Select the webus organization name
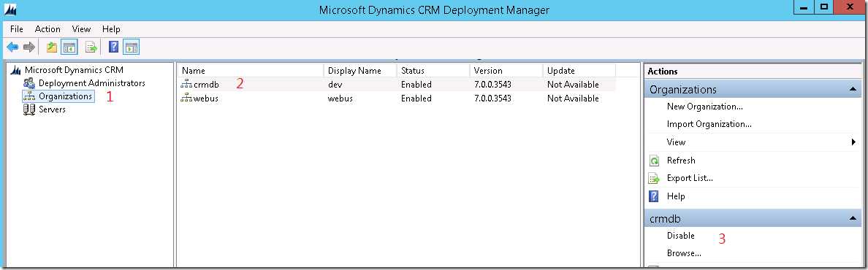 (x=206, y=99)
